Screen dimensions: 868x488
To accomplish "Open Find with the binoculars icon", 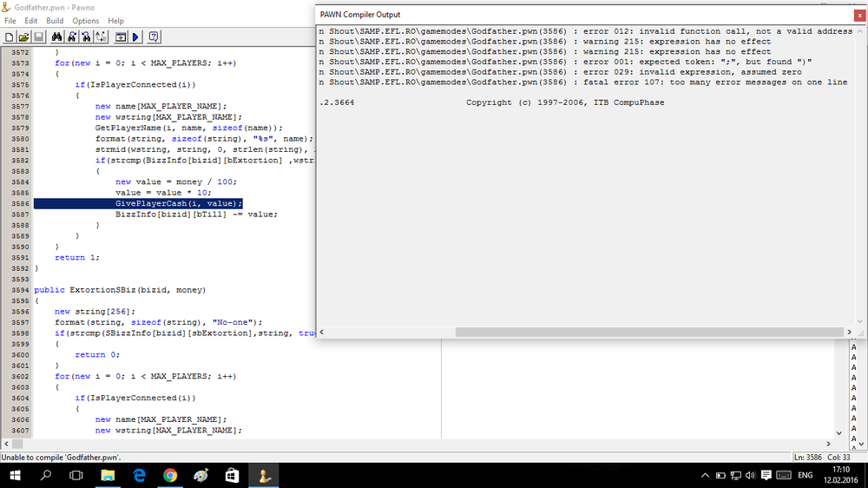I will pyautogui.click(x=56, y=37).
